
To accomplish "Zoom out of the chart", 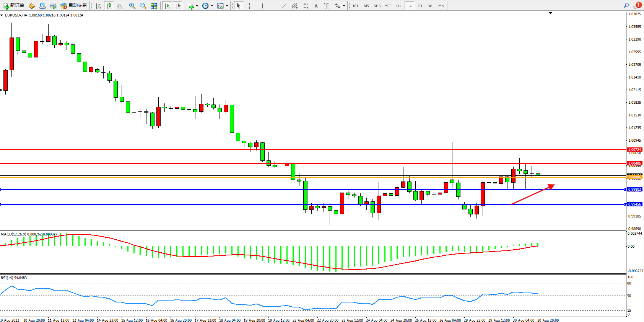I will pyautogui.click(x=143, y=6).
